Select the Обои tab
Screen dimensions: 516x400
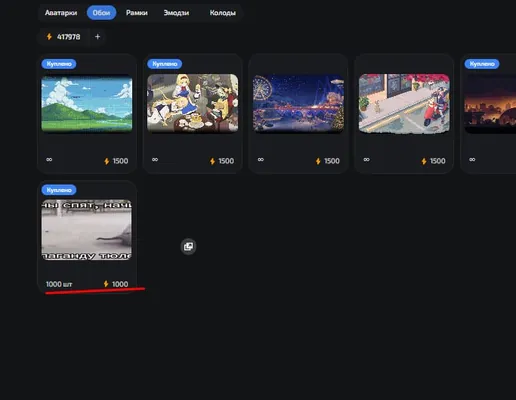point(101,13)
